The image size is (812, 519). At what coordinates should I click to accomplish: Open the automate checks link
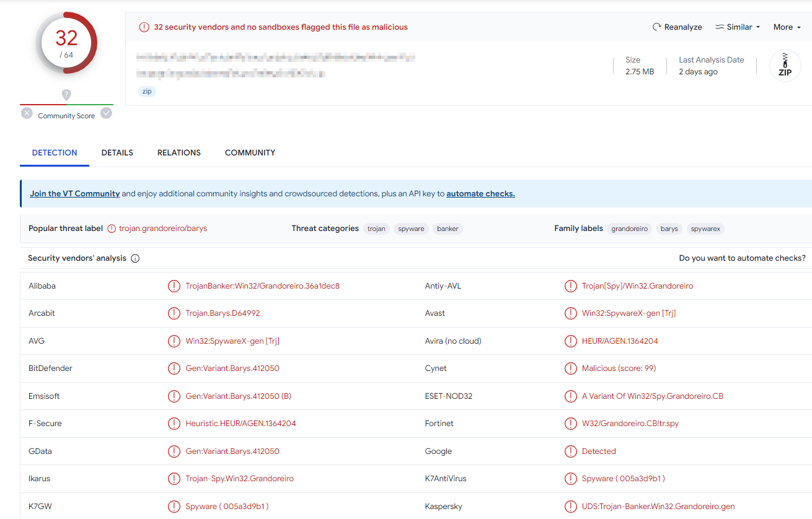click(480, 193)
